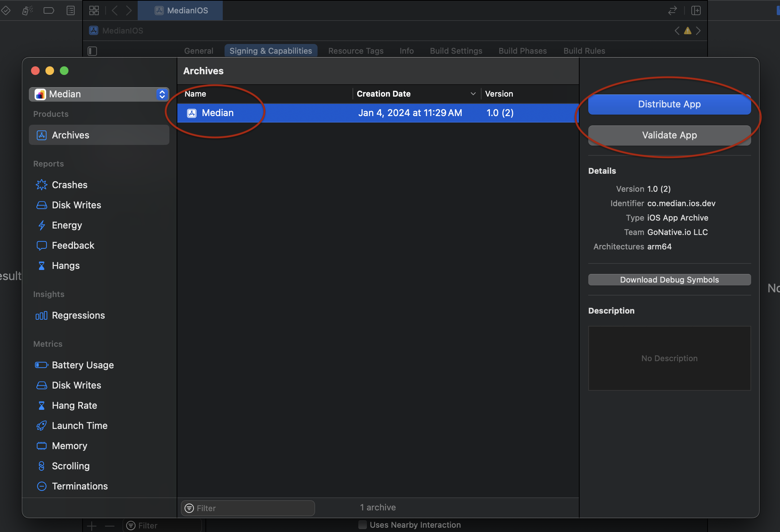Viewport: 780px width, 532px height.
Task: Open the report navigator list icon
Action: coord(71,10)
